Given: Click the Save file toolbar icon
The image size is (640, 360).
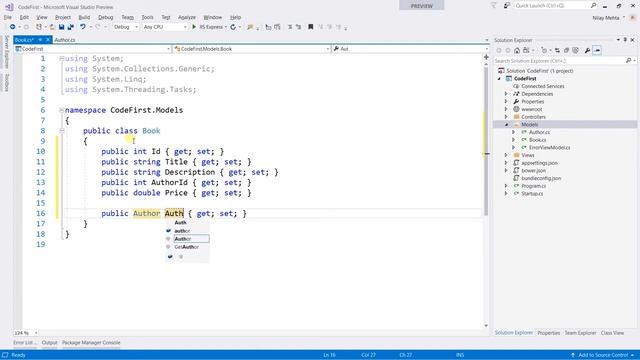Looking at the screenshot, I should pyautogui.click(x=61, y=27).
